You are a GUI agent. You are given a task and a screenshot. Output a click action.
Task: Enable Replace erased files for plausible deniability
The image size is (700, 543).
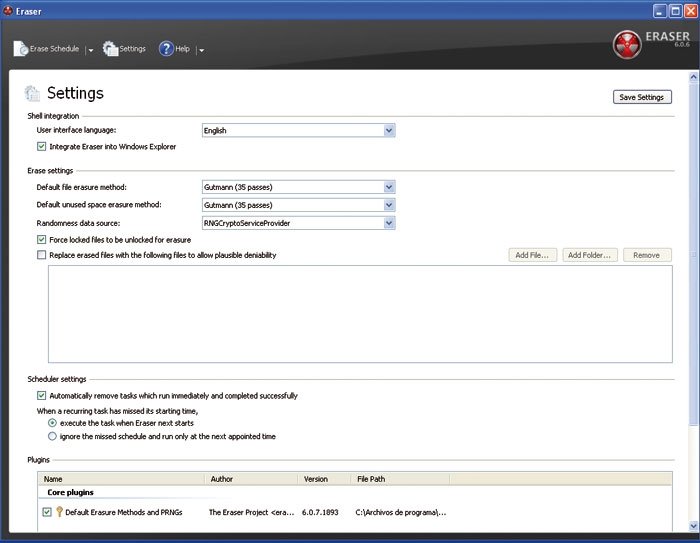(x=42, y=255)
